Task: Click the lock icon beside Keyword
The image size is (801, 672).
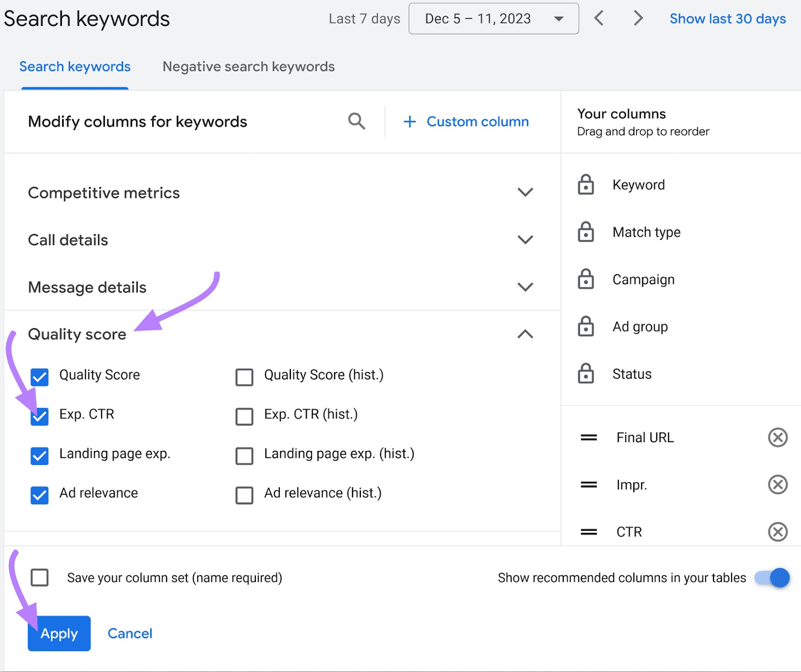Action: (x=586, y=185)
